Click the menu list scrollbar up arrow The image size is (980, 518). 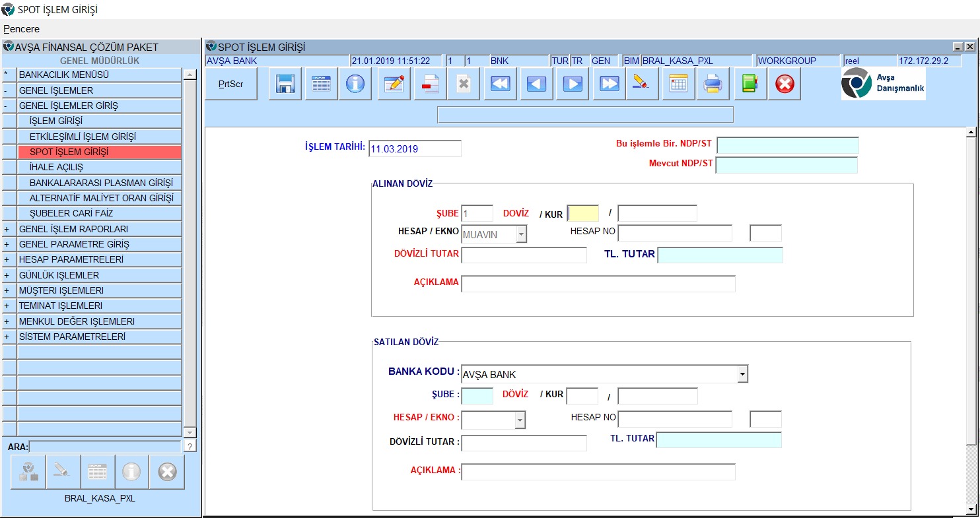point(190,75)
